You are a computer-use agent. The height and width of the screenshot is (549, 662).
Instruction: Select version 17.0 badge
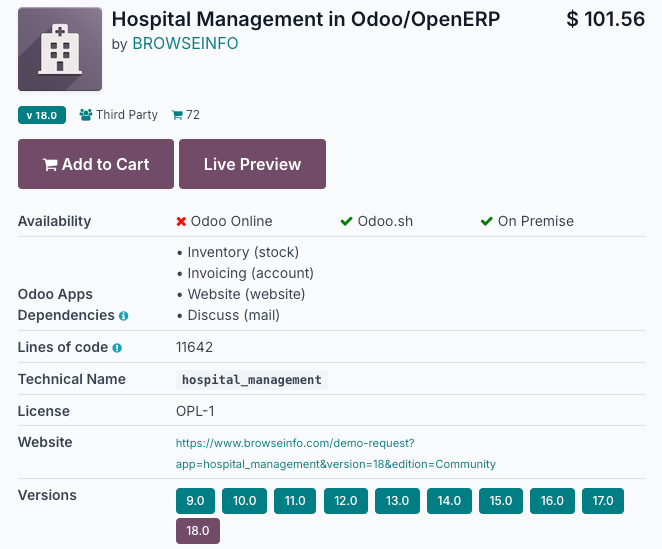click(603, 501)
